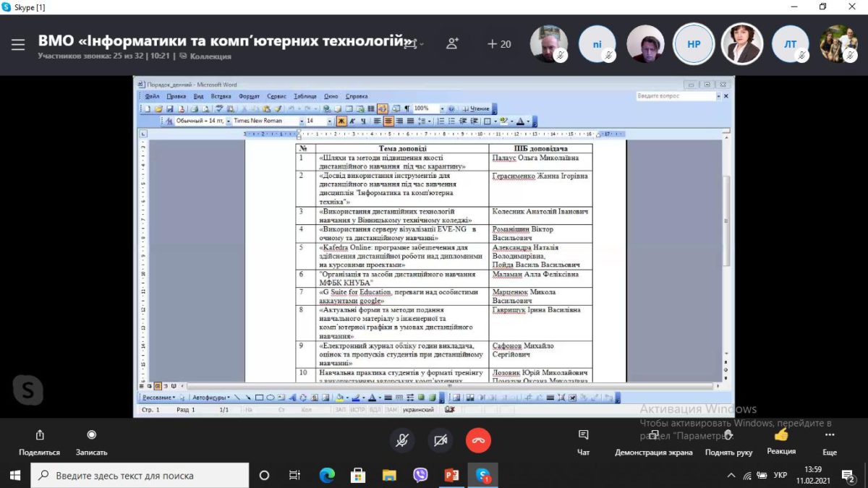The height and width of the screenshot is (488, 868).
Task: Toggle the microphone mute button
Action: (403, 440)
